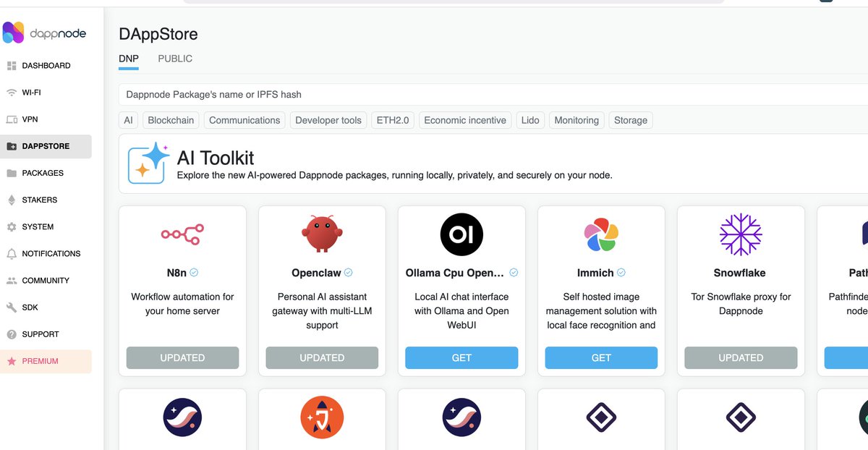Open COMMUNITY in the sidebar
This screenshot has width=868, height=450.
coord(46,281)
